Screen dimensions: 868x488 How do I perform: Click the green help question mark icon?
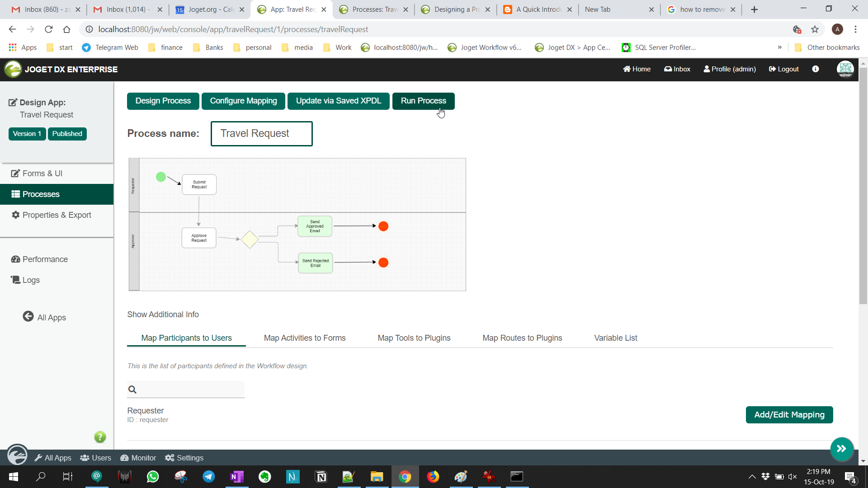(100, 437)
